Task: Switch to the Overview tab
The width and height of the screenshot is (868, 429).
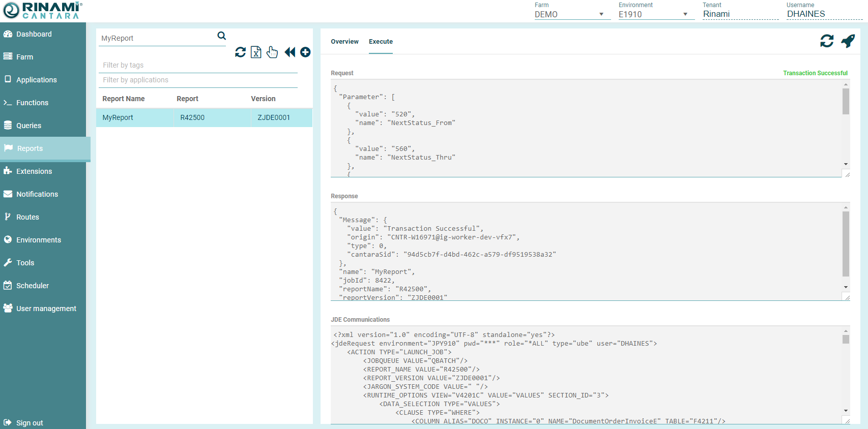Action: pos(344,42)
